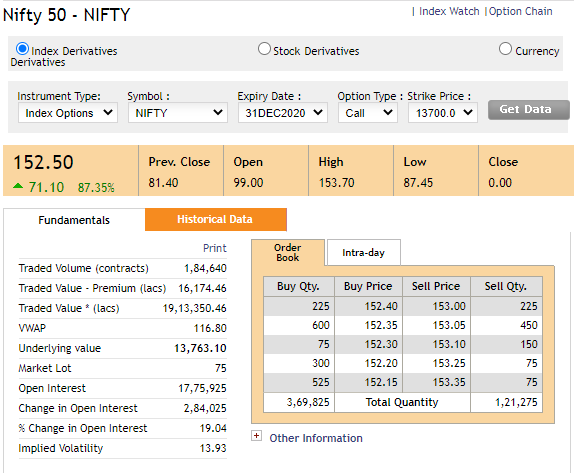Click the Buy Qty. column header
The height and width of the screenshot is (473, 576).
tap(298, 286)
